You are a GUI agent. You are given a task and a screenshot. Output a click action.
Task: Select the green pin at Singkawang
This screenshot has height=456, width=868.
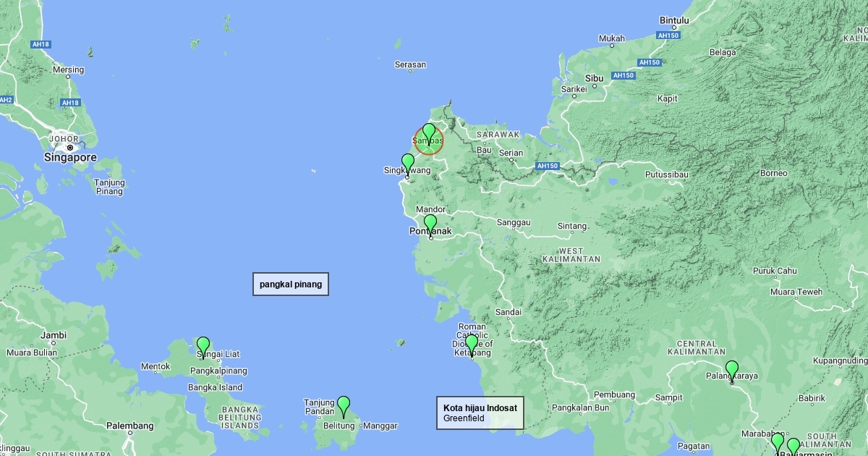408,164
